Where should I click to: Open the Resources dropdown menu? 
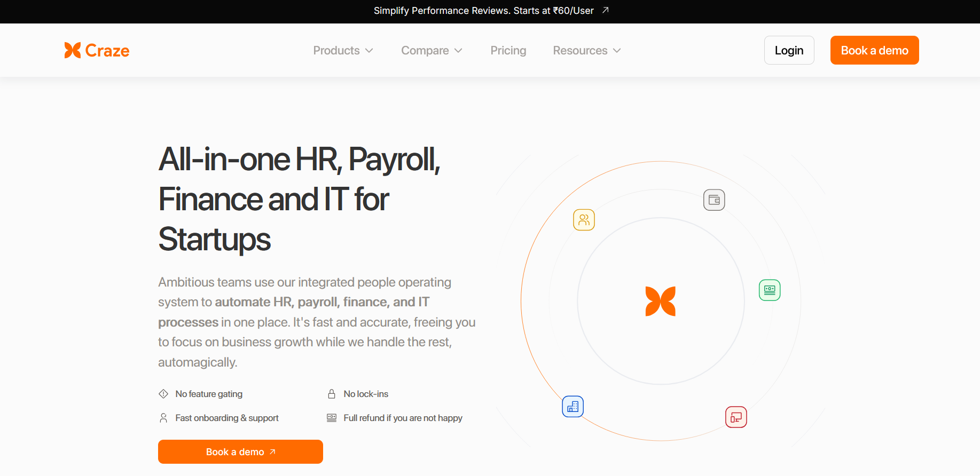pyautogui.click(x=586, y=51)
